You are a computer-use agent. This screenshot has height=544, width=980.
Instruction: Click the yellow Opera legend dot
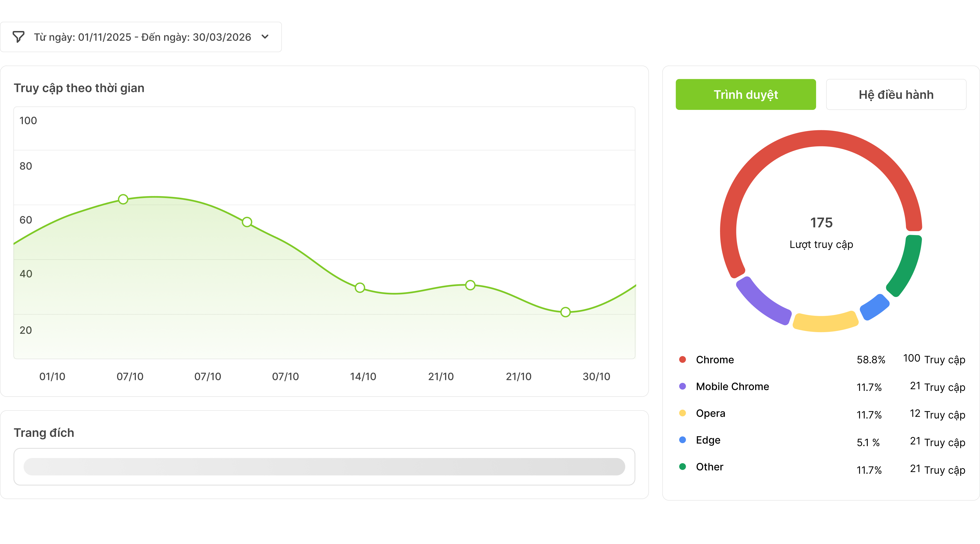pyautogui.click(x=682, y=413)
